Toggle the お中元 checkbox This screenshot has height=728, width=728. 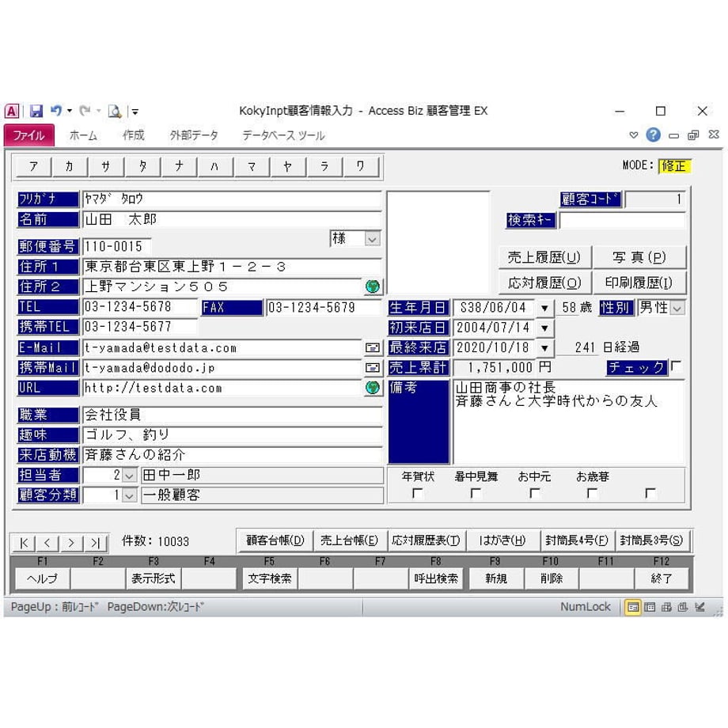534,493
